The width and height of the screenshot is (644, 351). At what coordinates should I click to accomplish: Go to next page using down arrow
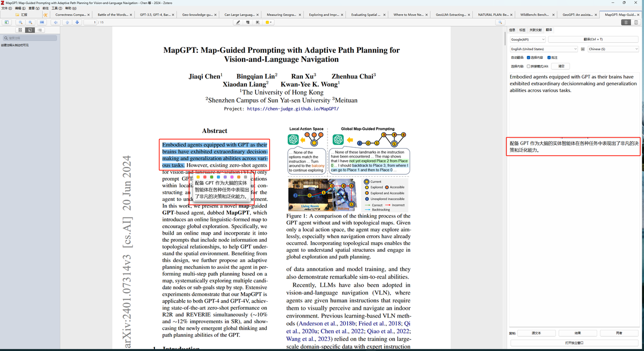(77, 22)
